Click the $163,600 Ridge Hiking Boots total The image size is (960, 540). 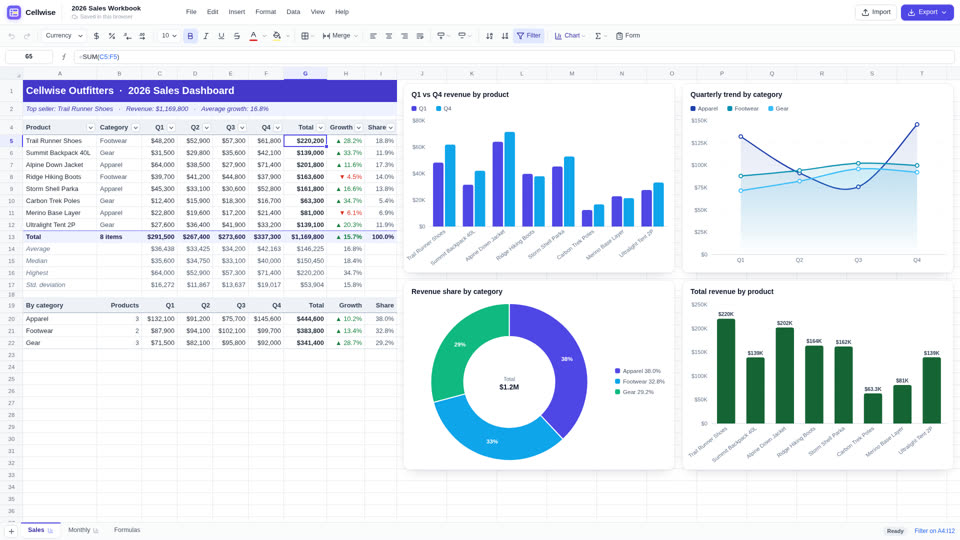tap(305, 177)
